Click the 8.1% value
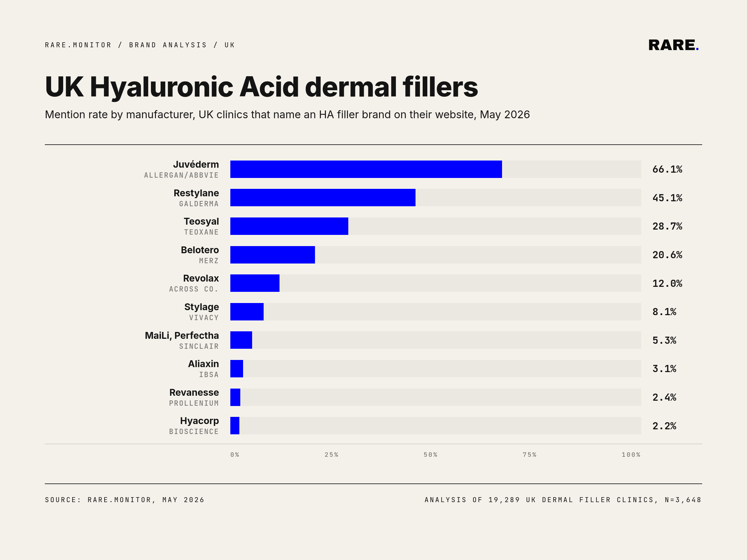Image resolution: width=747 pixels, height=560 pixels. tap(664, 312)
